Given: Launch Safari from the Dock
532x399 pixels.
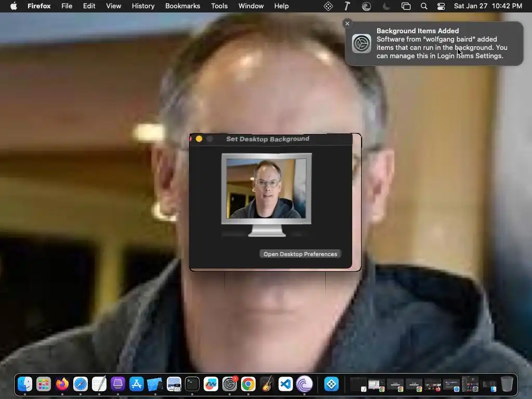Looking at the screenshot, I should 81,384.
